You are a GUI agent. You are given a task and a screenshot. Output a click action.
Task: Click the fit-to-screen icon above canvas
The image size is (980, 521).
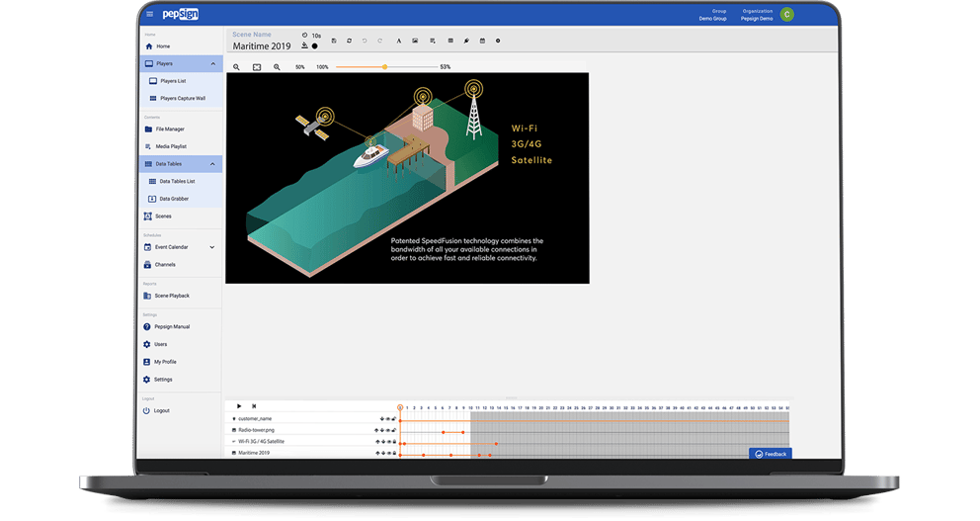pos(257,67)
